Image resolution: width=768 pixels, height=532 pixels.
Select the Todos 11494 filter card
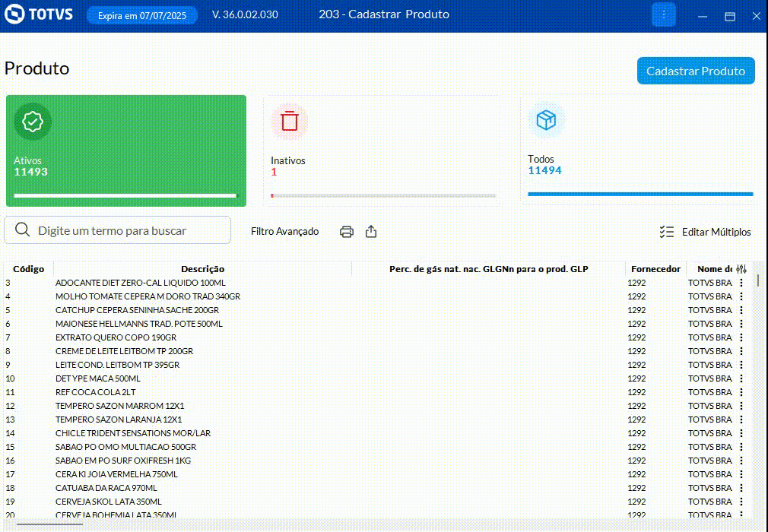(639, 149)
